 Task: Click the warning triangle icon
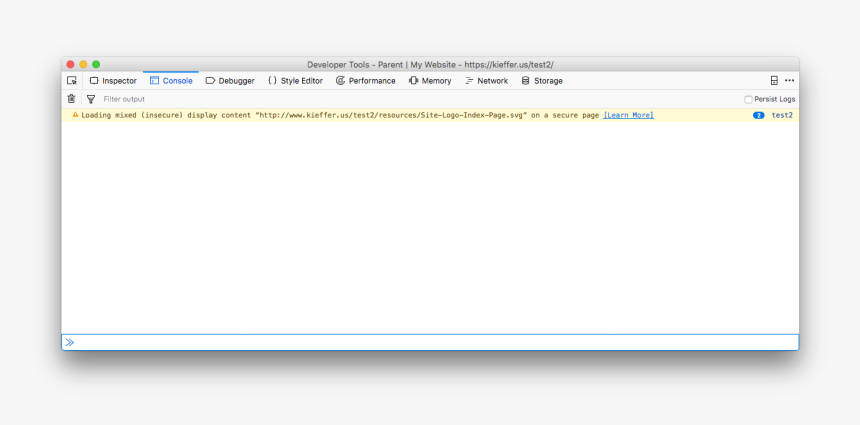(76, 115)
